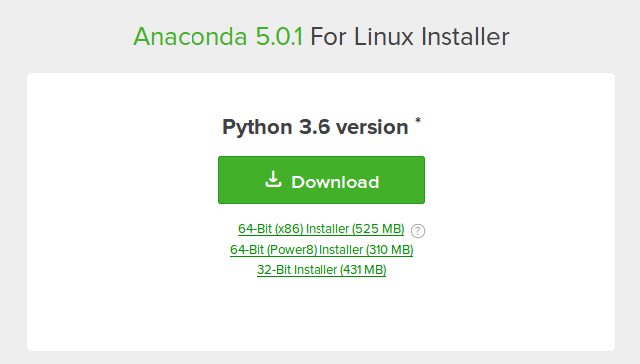Click the (431 MB) size in 32-Bit link
The image size is (640, 364).
(x=363, y=270)
